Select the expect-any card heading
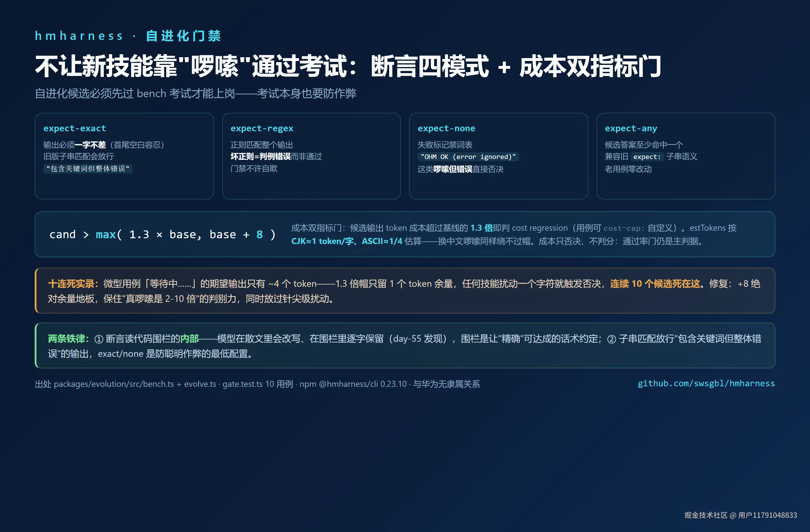810x532 pixels. (631, 128)
